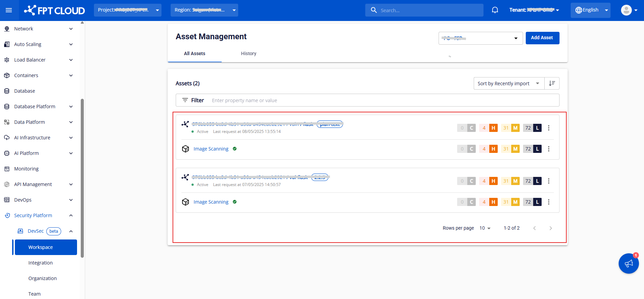Screen dimensions: 644x299
Task: Click the FPT Cloud logo
Action: point(54,10)
